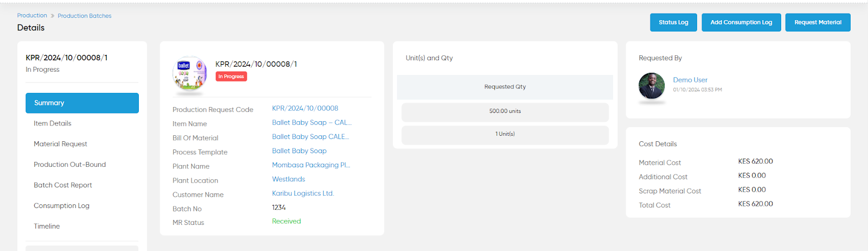
Task: Open Production Batches breadcrumb link
Action: pos(85,16)
